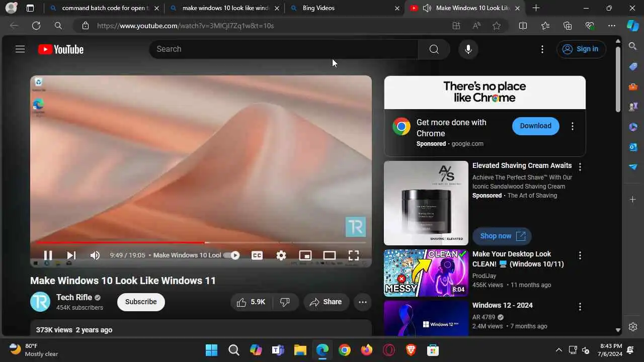Open Edge sidebar search

(633, 46)
